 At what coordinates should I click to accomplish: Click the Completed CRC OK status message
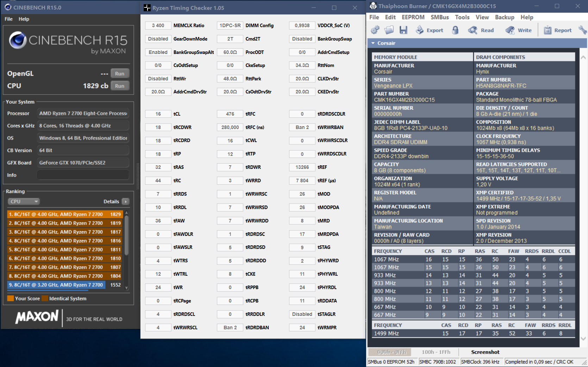[x=539, y=362]
